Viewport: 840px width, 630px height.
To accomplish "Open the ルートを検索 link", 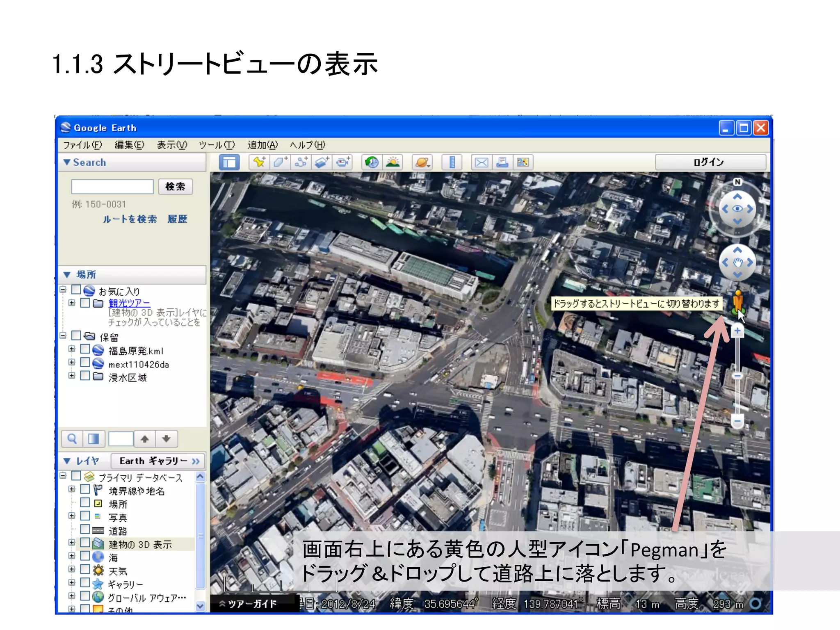I will pyautogui.click(x=130, y=219).
